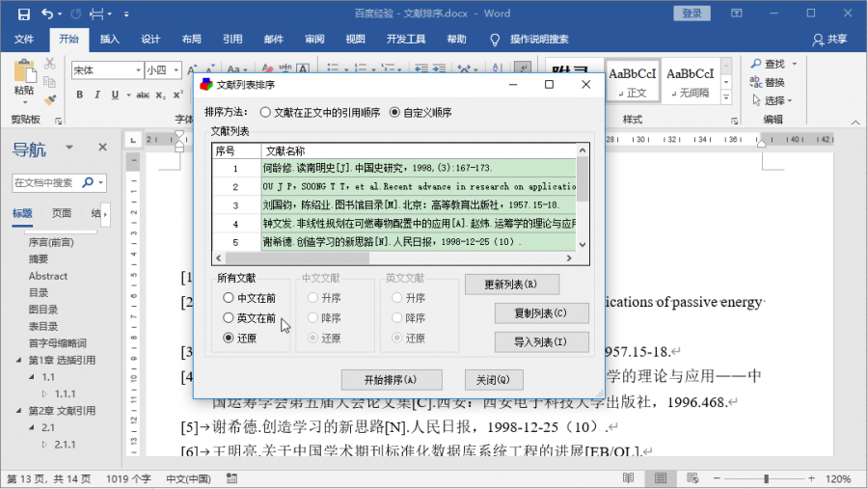868x489 pixels.
Task: Switch to the 引用 (References) tab
Action: point(232,40)
